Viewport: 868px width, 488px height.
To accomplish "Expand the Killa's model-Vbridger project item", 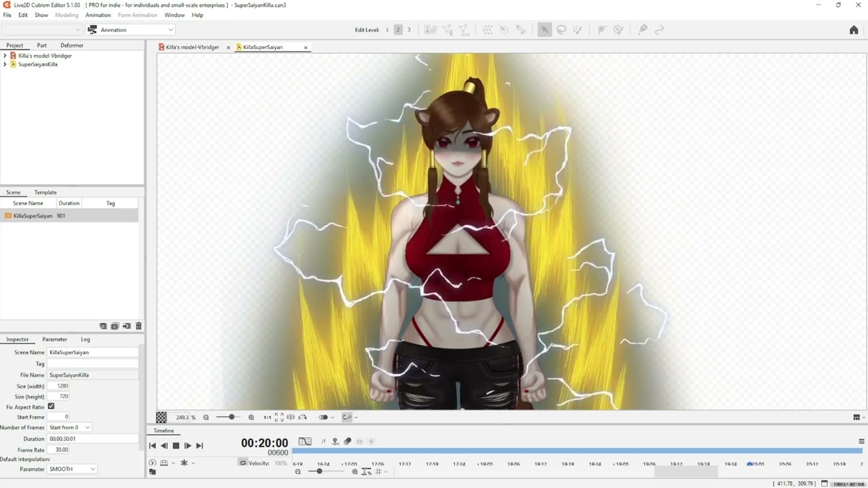I will [x=5, y=56].
